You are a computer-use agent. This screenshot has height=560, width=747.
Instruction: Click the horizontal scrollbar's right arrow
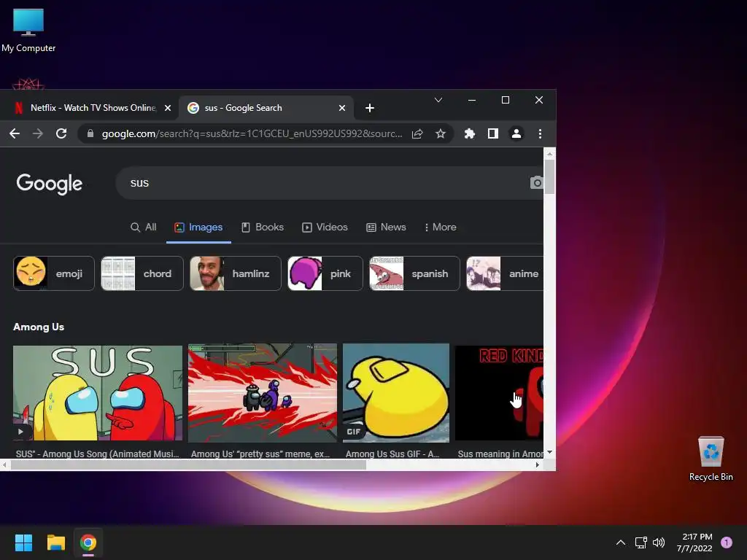[x=538, y=464]
